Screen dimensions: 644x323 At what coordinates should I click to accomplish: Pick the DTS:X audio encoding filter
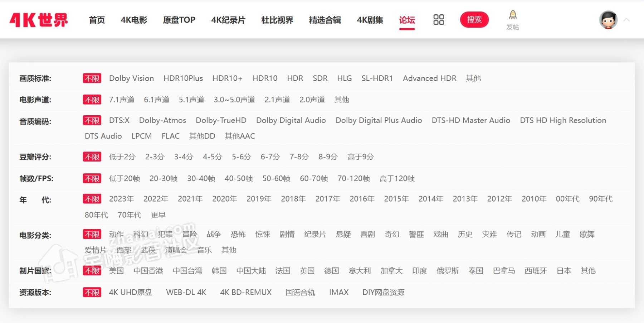point(119,120)
